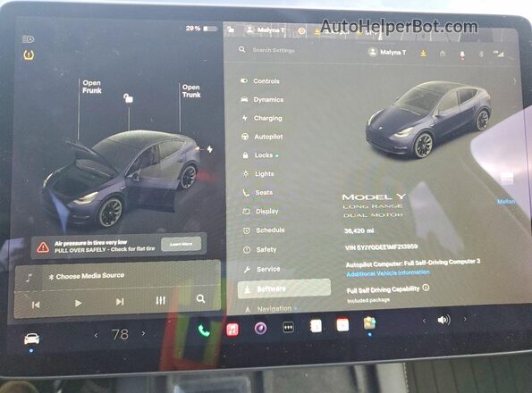
Task: Open the Navigation settings entry
Action: coord(270,309)
